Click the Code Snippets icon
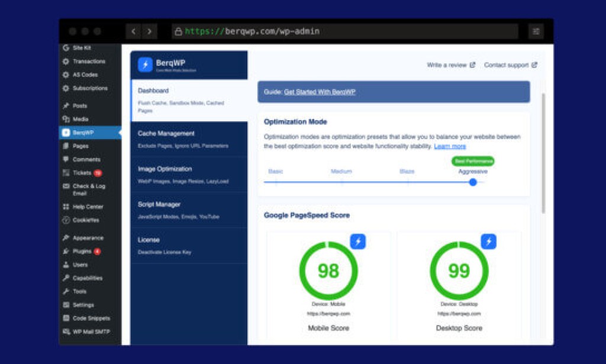The width and height of the screenshot is (606, 364). click(x=66, y=318)
